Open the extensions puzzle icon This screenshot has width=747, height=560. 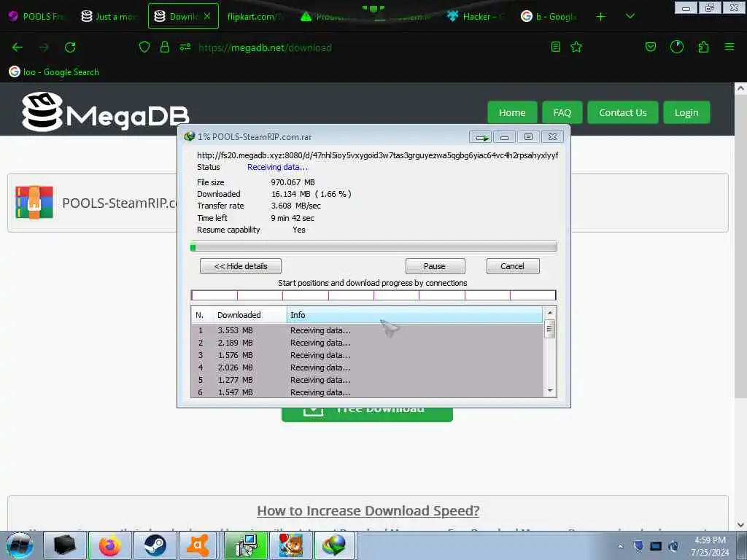703,47
